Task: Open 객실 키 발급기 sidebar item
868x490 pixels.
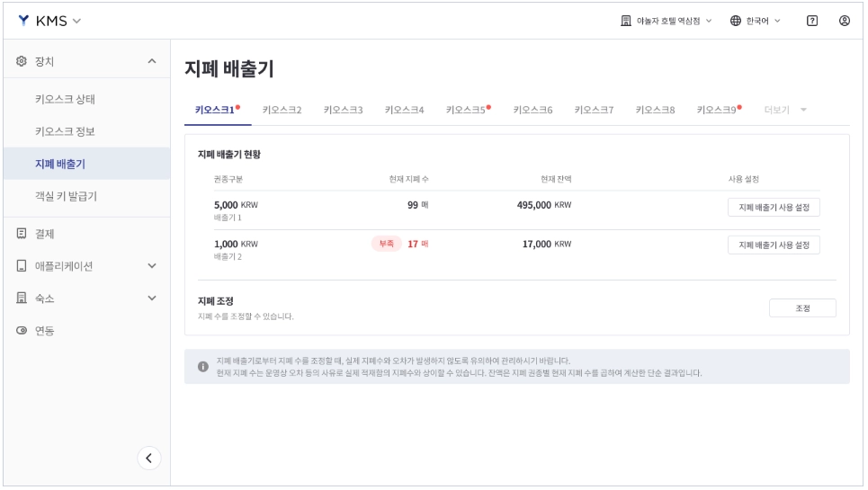Action: click(66, 196)
